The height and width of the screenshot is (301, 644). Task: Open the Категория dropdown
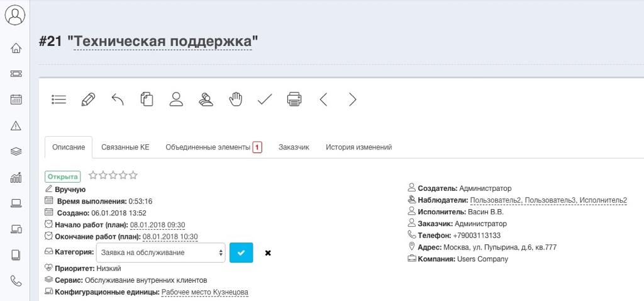point(160,253)
